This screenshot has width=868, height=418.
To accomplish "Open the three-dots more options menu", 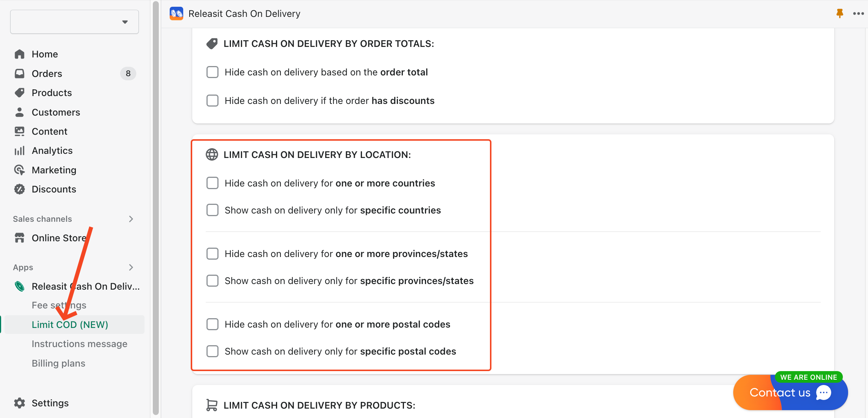I will (858, 14).
